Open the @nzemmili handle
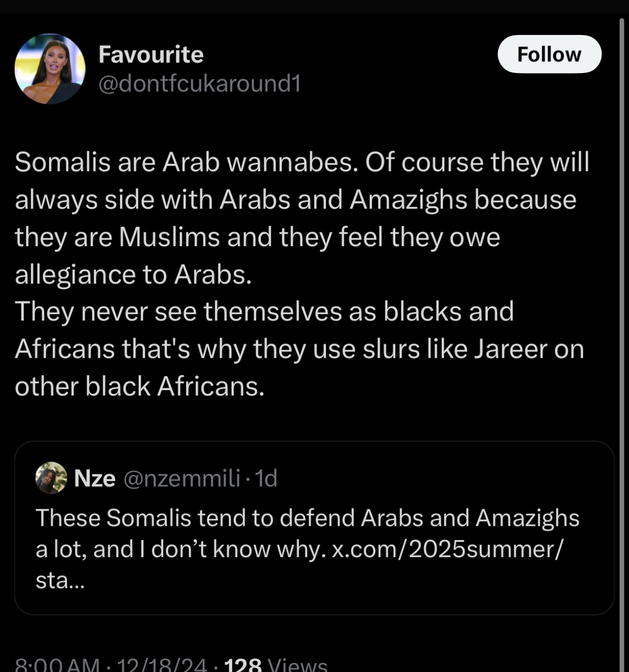The image size is (629, 672). pyautogui.click(x=182, y=478)
